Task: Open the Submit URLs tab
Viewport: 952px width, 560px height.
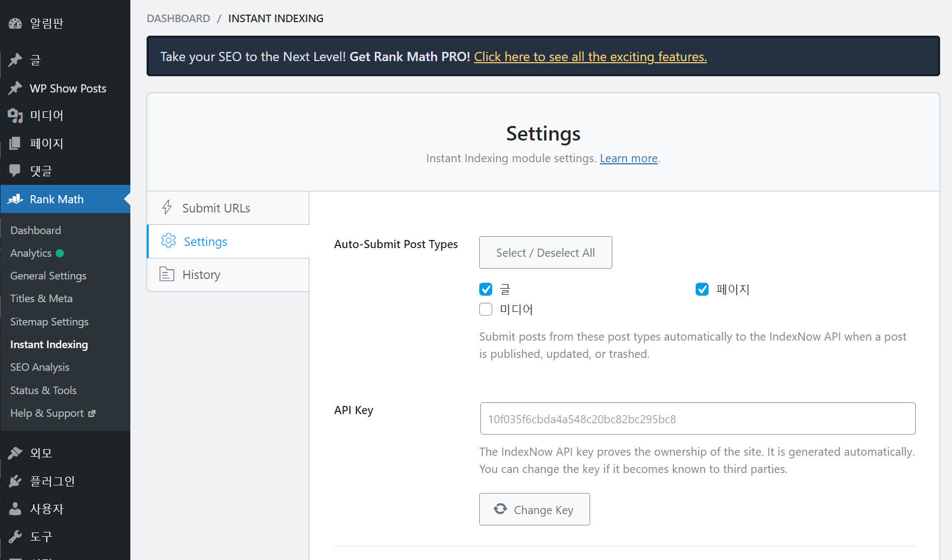Action: tap(228, 208)
